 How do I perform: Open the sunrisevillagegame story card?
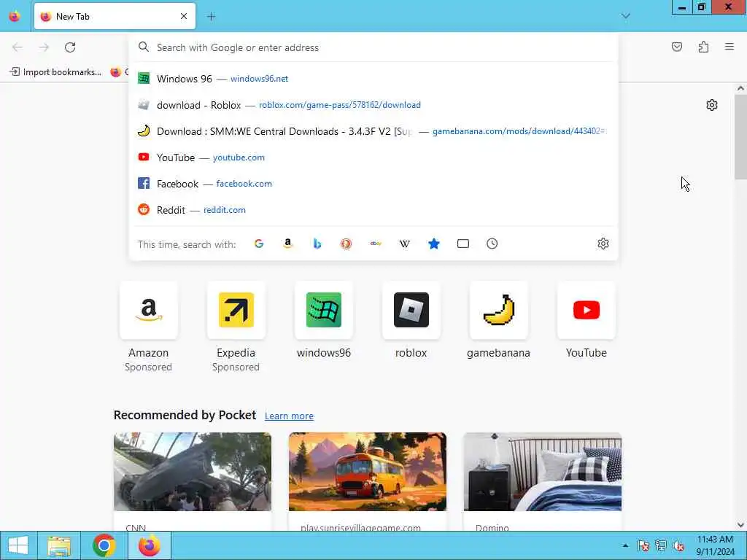point(368,481)
